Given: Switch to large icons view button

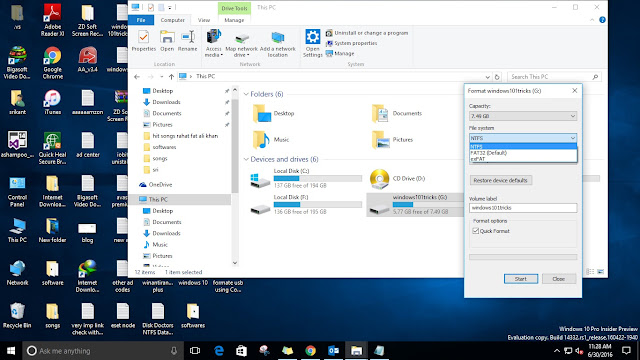Looking at the screenshot, I should pos(600,272).
